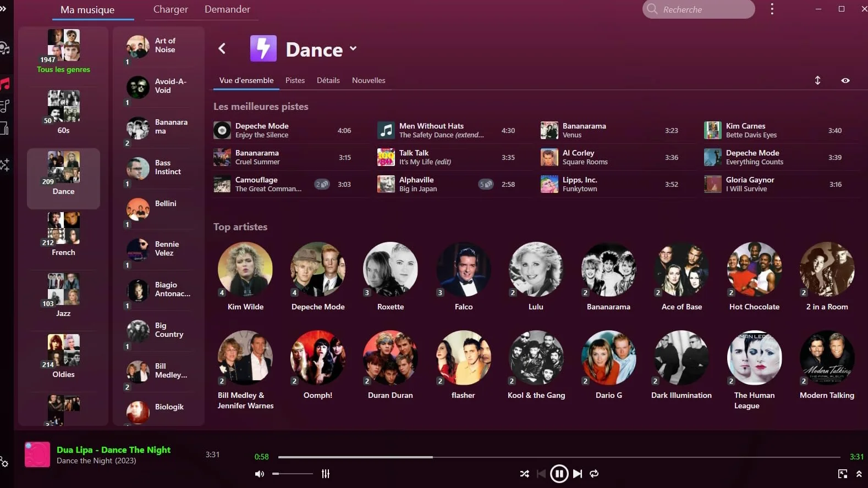This screenshot has height=488, width=868.
Task: Open Ace of Base artist thumbnail
Action: [x=682, y=269]
